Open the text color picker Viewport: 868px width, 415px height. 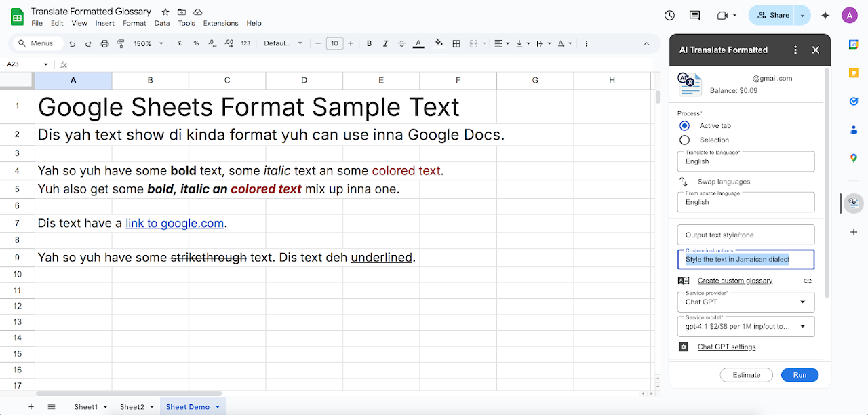pyautogui.click(x=418, y=43)
